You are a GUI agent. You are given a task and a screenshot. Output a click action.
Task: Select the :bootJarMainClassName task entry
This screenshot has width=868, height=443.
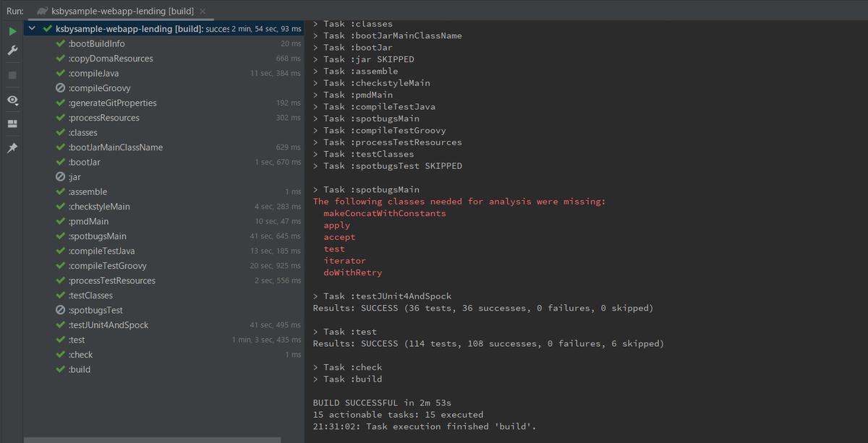click(116, 147)
